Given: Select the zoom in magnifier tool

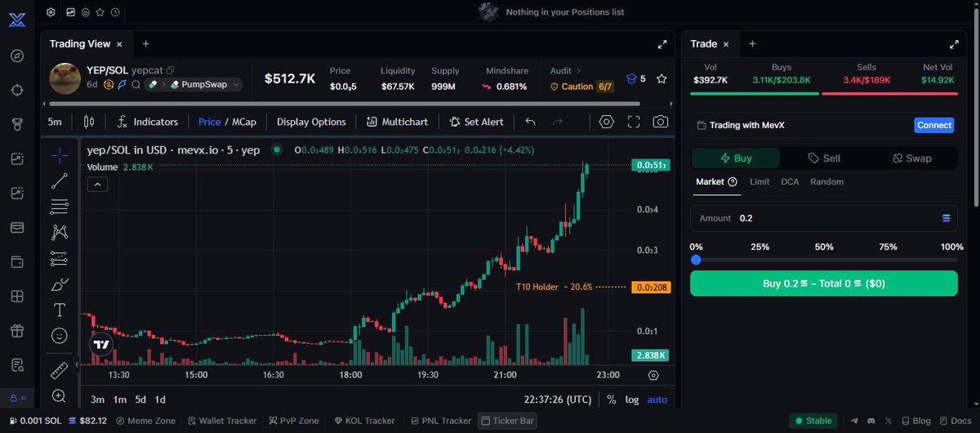Looking at the screenshot, I should coord(59,396).
